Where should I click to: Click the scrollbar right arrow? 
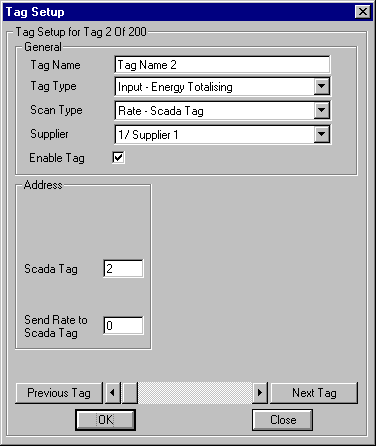[x=260, y=393]
